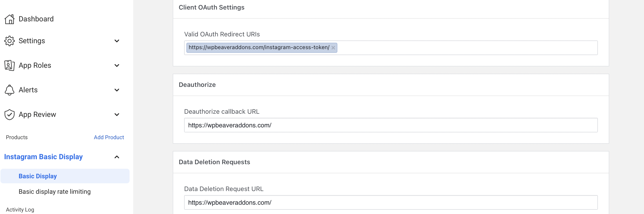
Task: Expand the App Roles chevron
Action: pyautogui.click(x=117, y=65)
